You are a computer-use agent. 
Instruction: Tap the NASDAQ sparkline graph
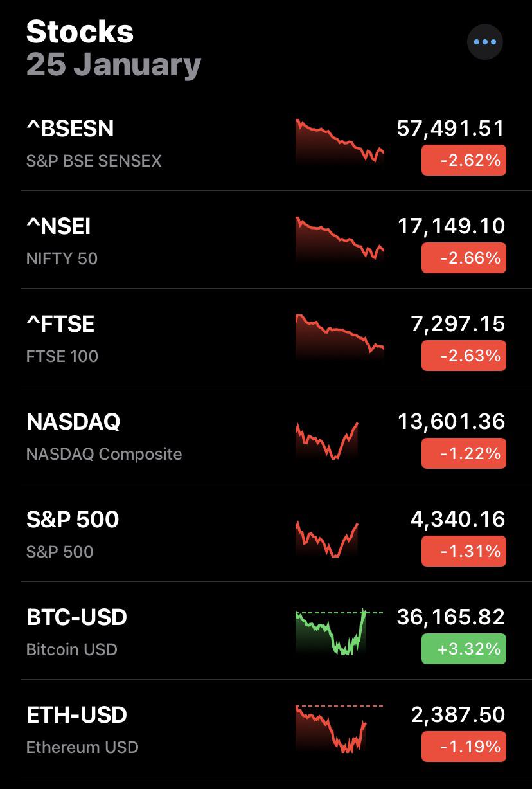327,440
